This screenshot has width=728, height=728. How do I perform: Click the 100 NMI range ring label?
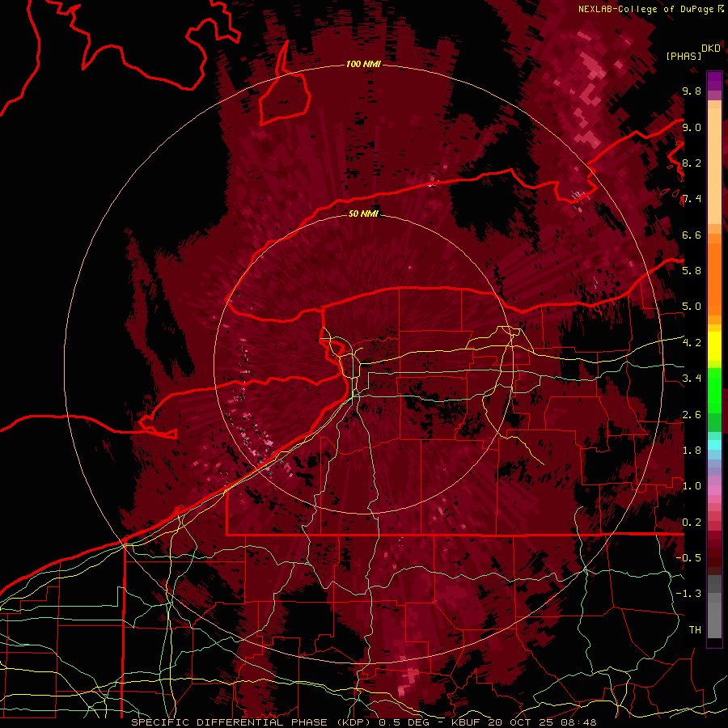point(363,64)
